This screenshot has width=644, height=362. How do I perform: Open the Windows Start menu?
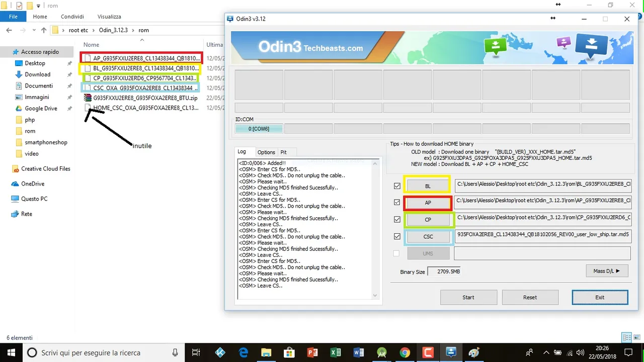click(x=12, y=352)
